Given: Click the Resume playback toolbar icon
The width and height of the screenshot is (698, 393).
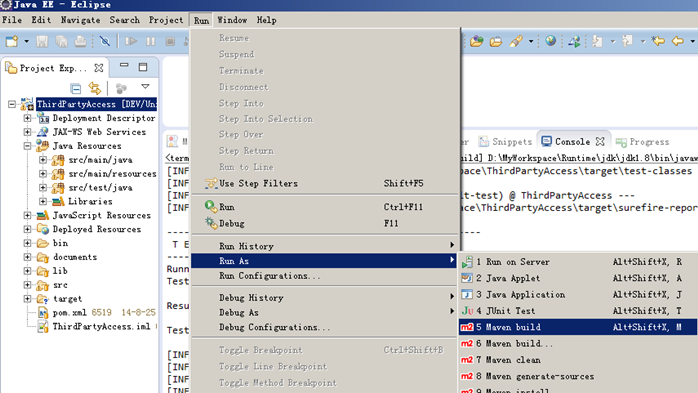Looking at the screenshot, I should click(x=131, y=41).
